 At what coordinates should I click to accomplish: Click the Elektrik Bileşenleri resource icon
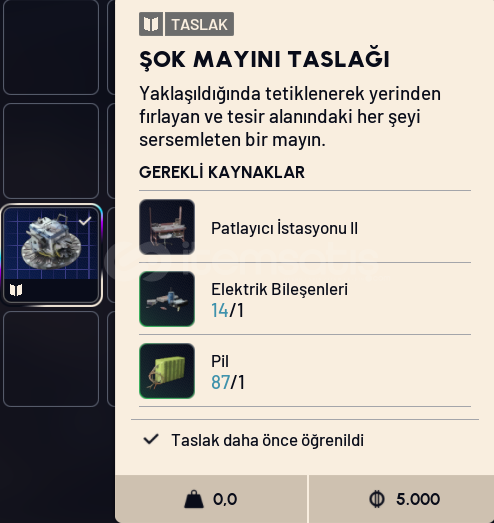[167, 299]
